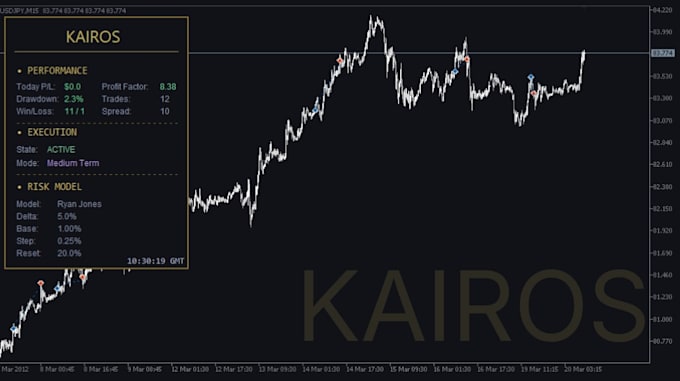
Task: Click the Mode value Medium Term
Action: (x=73, y=163)
